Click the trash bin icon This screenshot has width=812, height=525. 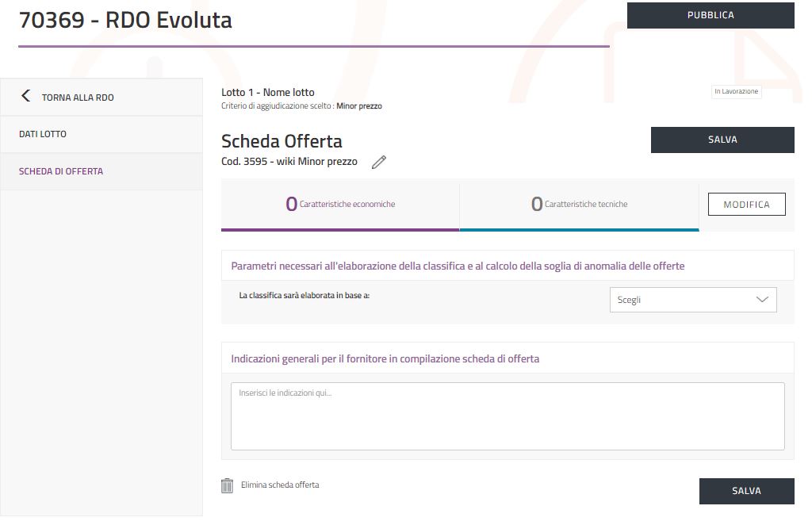click(x=227, y=485)
